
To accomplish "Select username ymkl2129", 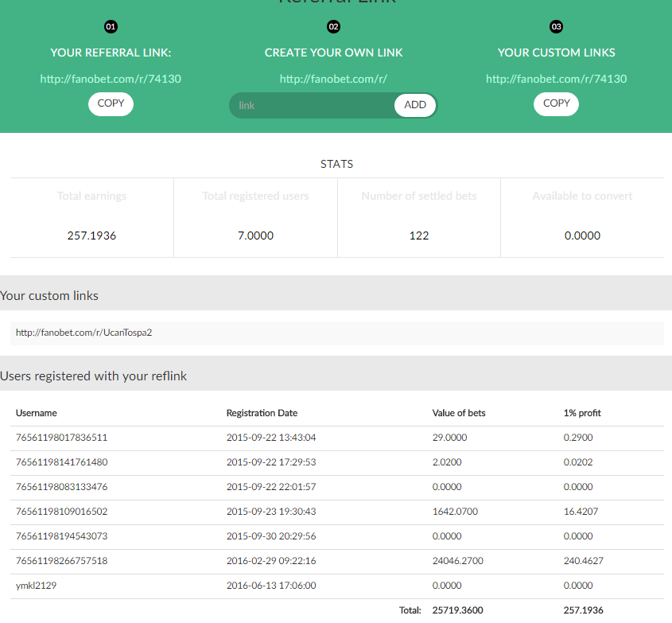I will pyautogui.click(x=36, y=586).
